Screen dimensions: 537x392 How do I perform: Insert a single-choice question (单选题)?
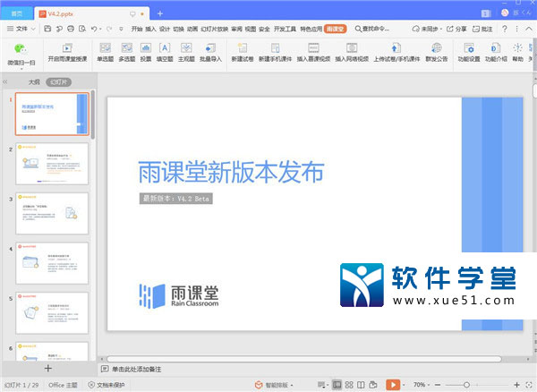(105, 53)
